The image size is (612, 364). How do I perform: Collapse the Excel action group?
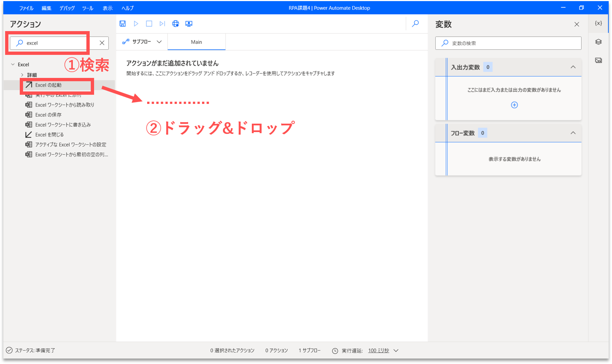tap(13, 64)
